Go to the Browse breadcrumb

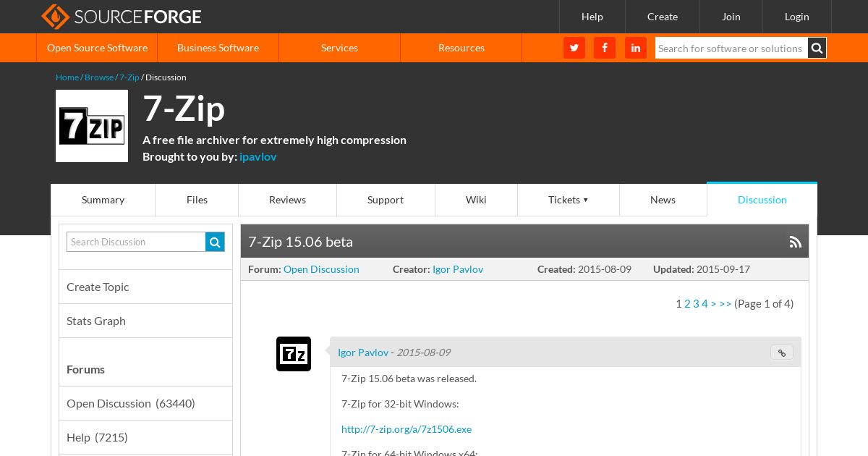tap(99, 77)
